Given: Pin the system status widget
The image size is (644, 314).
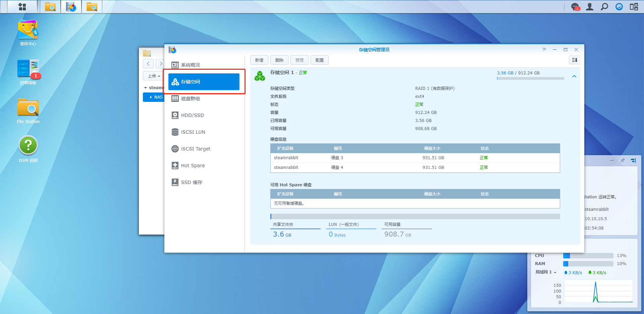Looking at the screenshot, I should click(623, 161).
